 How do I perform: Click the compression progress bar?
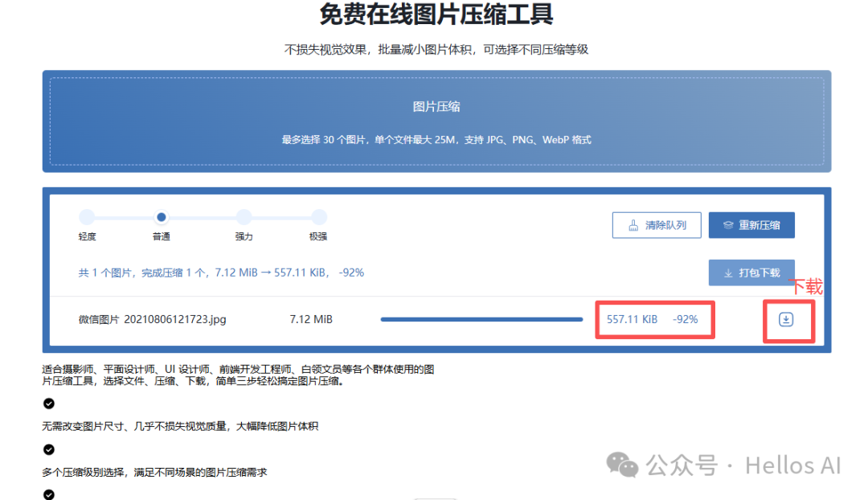point(481,318)
